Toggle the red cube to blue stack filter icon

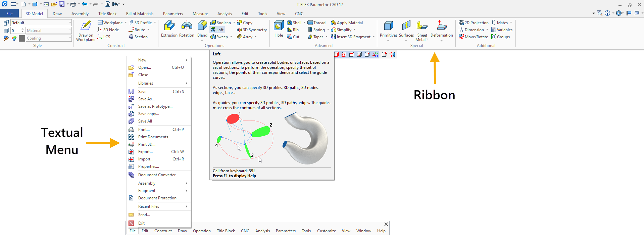pyautogui.click(x=392, y=54)
